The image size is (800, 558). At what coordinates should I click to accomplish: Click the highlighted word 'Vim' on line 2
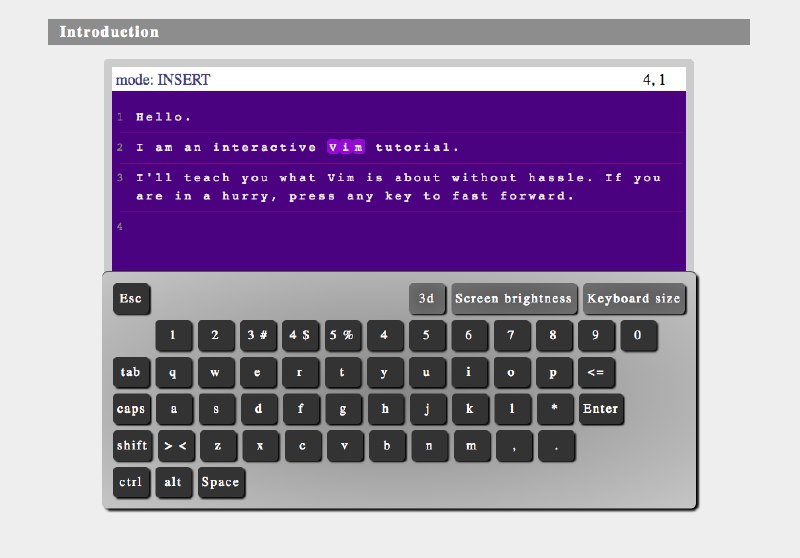(x=346, y=147)
